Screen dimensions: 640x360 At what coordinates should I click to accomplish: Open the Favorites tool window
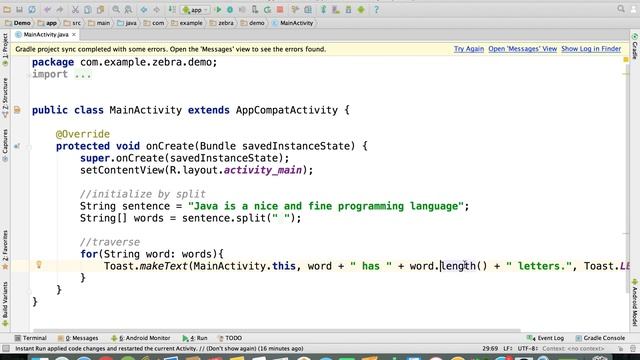click(5, 249)
